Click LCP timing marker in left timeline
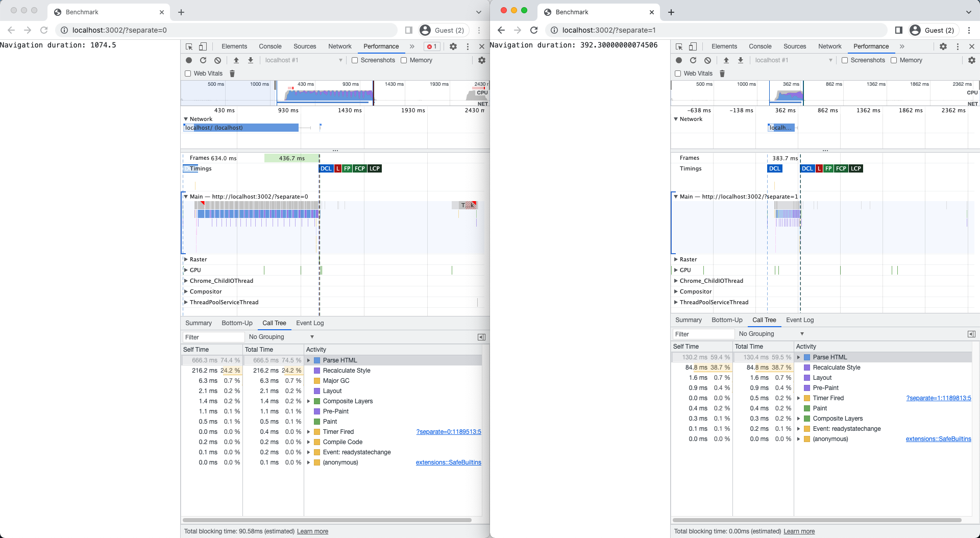Screen dimensions: 980x538 tap(375, 168)
